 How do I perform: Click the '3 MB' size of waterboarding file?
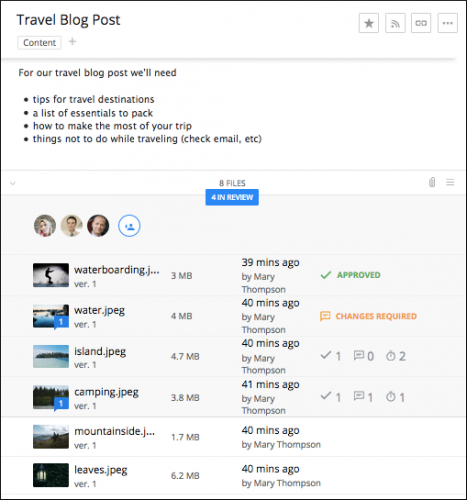pos(181,276)
